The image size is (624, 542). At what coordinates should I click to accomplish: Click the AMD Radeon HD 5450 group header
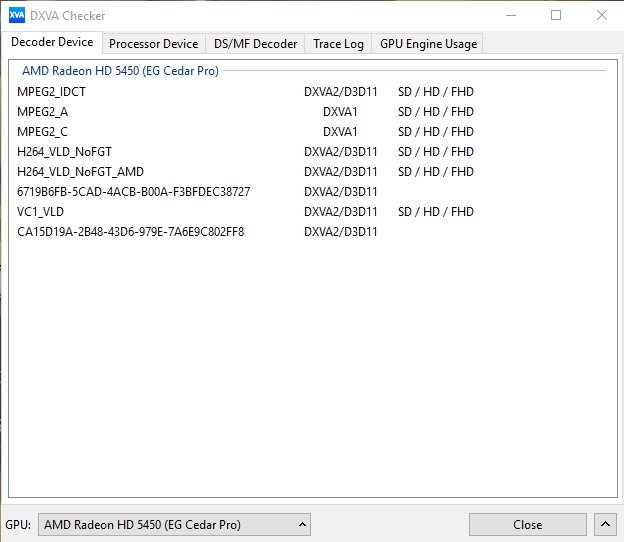[120, 71]
